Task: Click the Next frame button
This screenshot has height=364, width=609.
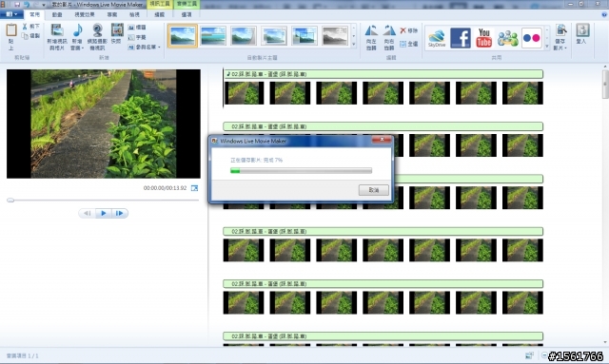Action: (120, 213)
